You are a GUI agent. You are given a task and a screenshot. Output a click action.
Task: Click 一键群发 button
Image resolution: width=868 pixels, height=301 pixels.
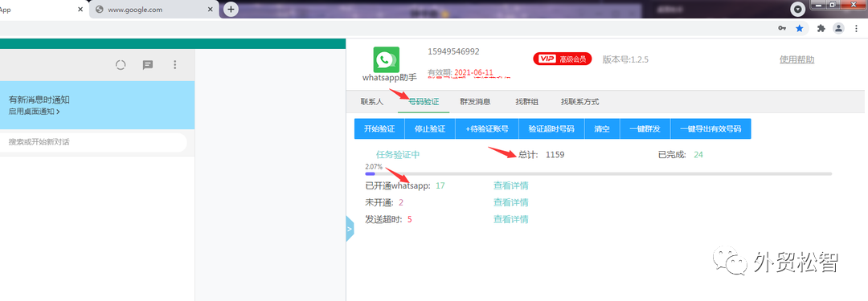point(645,129)
